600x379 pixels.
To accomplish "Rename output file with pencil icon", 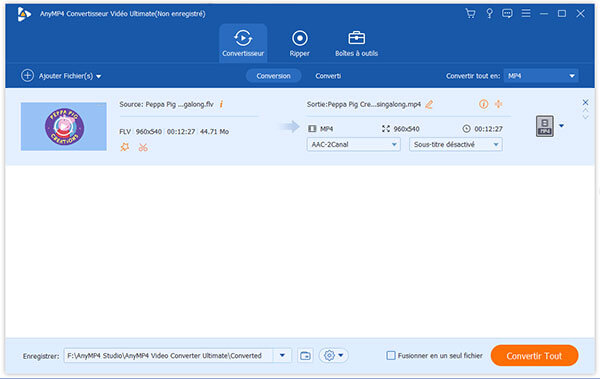I will tap(429, 104).
